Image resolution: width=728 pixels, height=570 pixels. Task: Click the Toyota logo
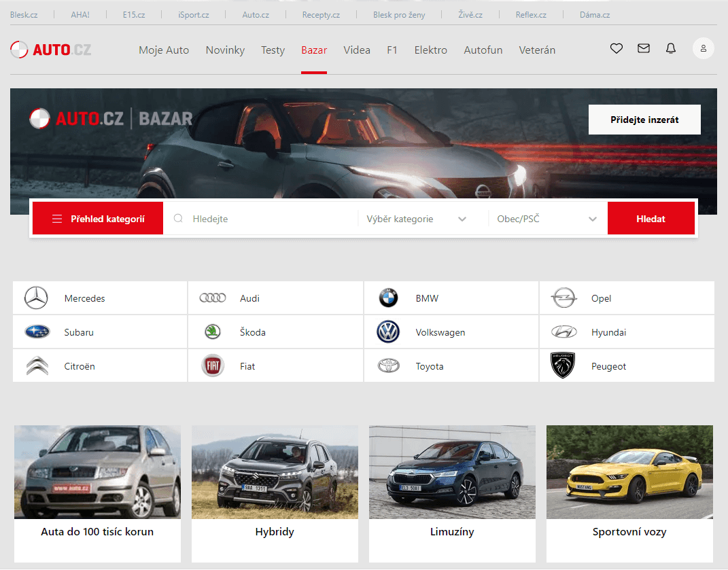[389, 366]
